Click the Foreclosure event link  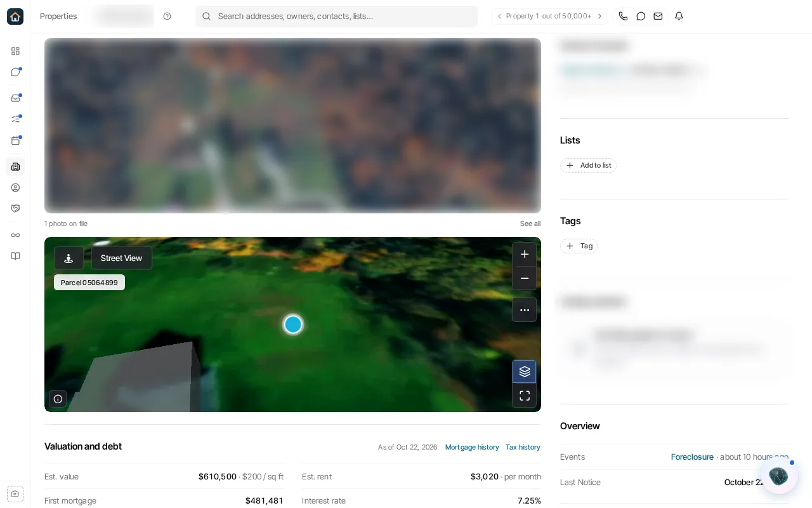point(692,457)
